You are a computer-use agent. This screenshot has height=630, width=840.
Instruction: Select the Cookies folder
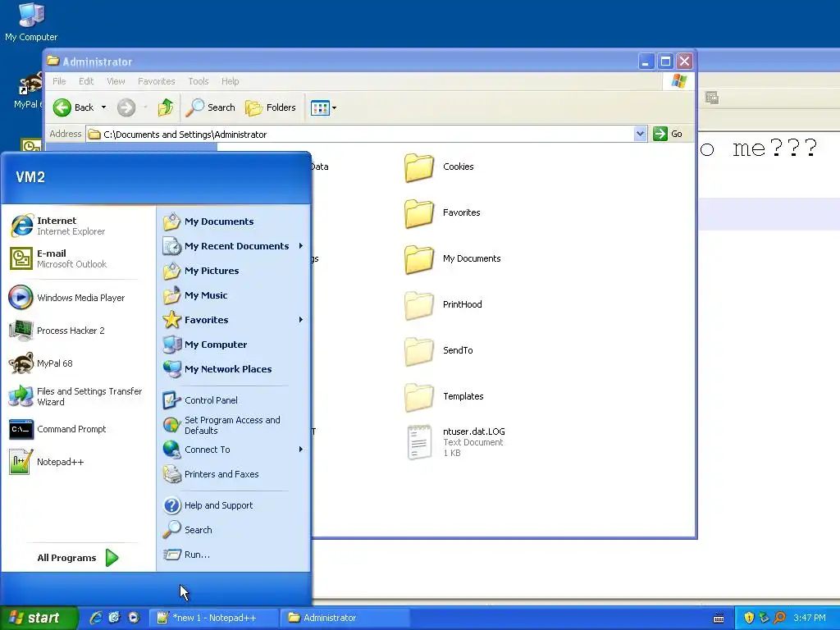point(440,167)
